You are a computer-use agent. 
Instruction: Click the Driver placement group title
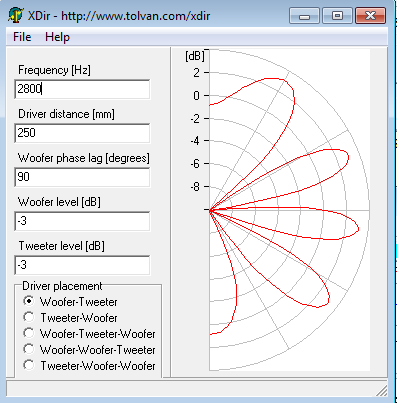pos(62,286)
